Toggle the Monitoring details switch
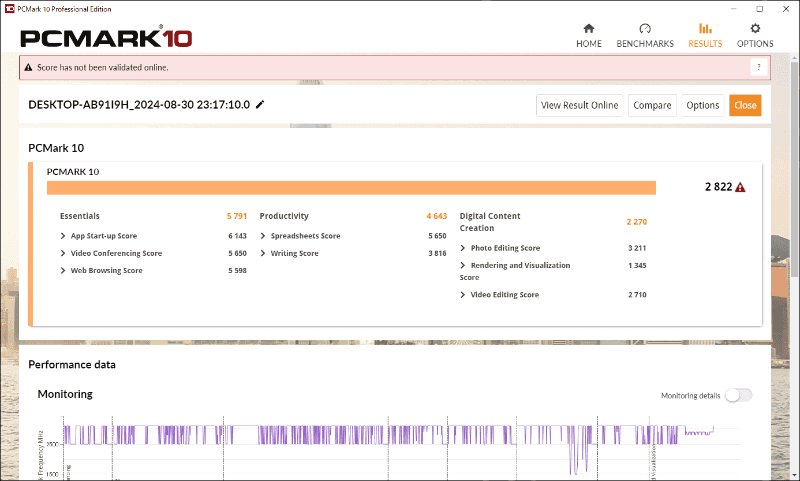Viewport: 800px width, 481px height. click(x=739, y=395)
